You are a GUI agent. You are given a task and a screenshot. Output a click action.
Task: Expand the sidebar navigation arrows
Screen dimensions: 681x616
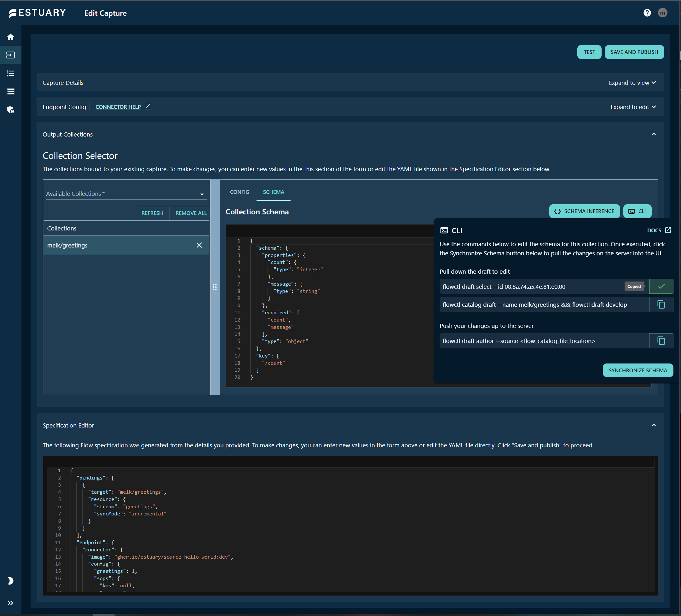point(10,603)
